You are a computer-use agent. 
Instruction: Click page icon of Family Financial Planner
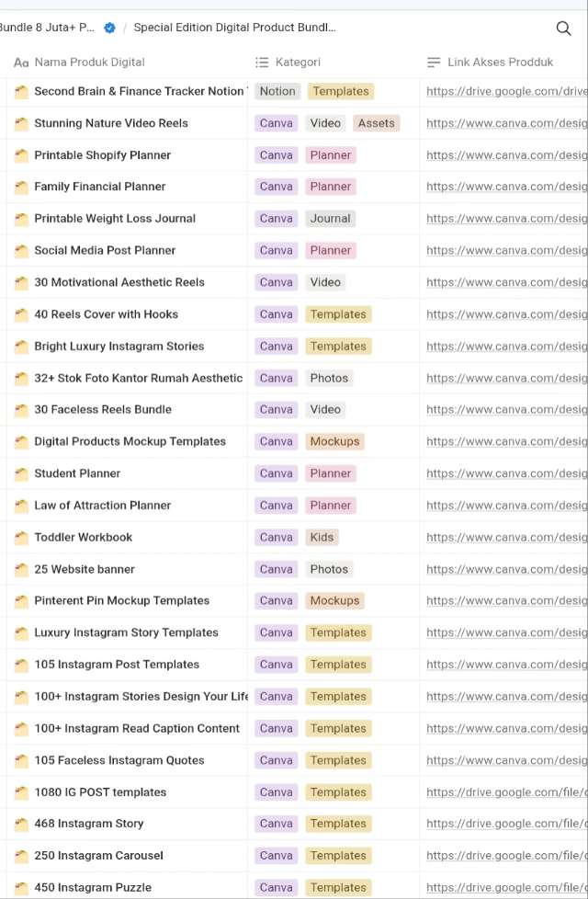pyautogui.click(x=21, y=187)
